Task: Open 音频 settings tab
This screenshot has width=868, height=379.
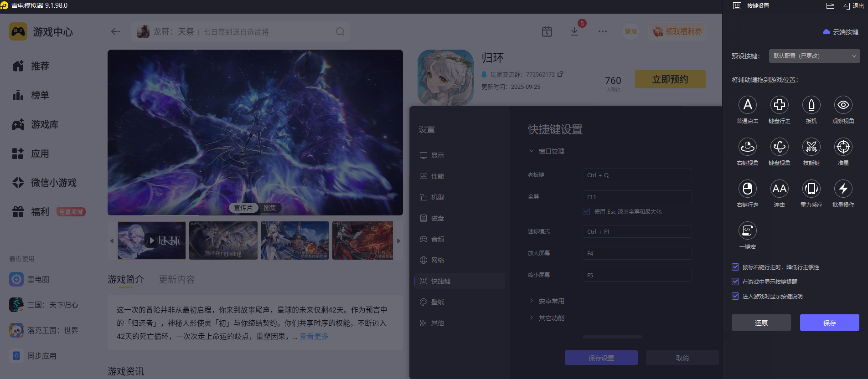Action: [x=460, y=239]
